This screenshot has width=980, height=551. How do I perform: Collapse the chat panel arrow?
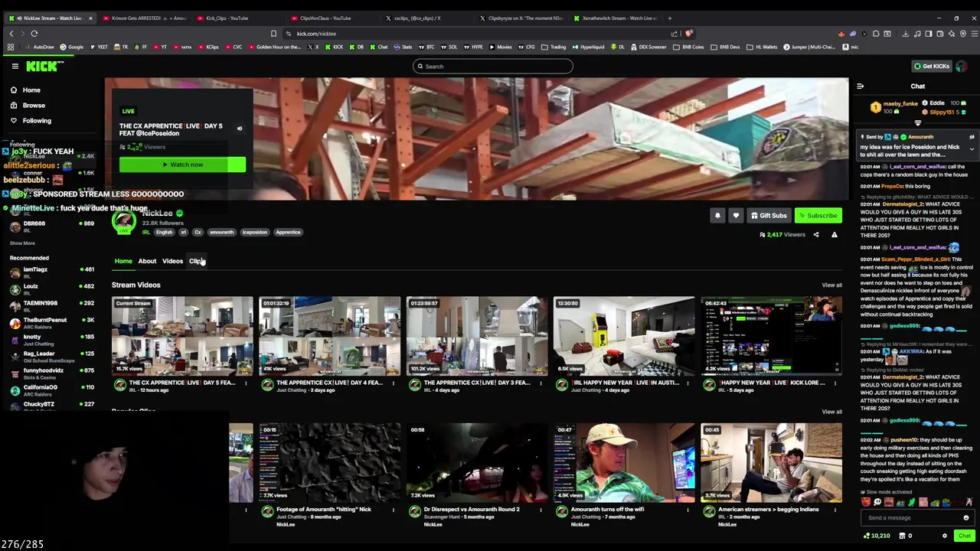point(860,86)
